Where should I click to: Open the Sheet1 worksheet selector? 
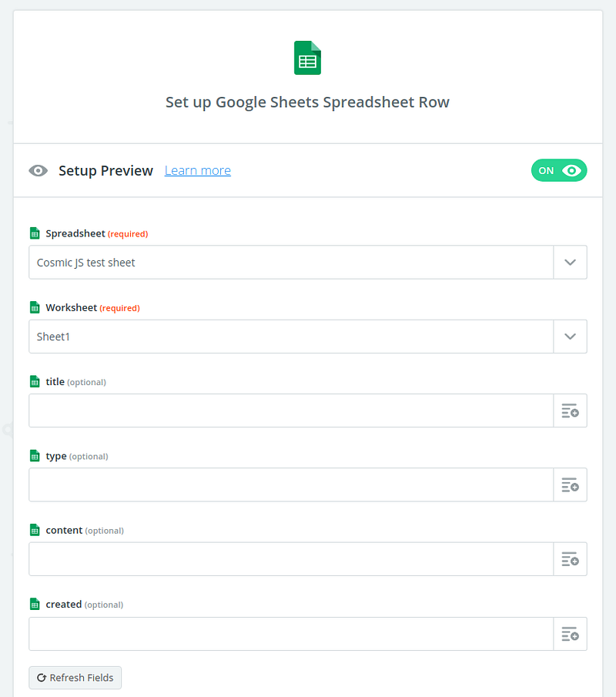tap(291, 337)
